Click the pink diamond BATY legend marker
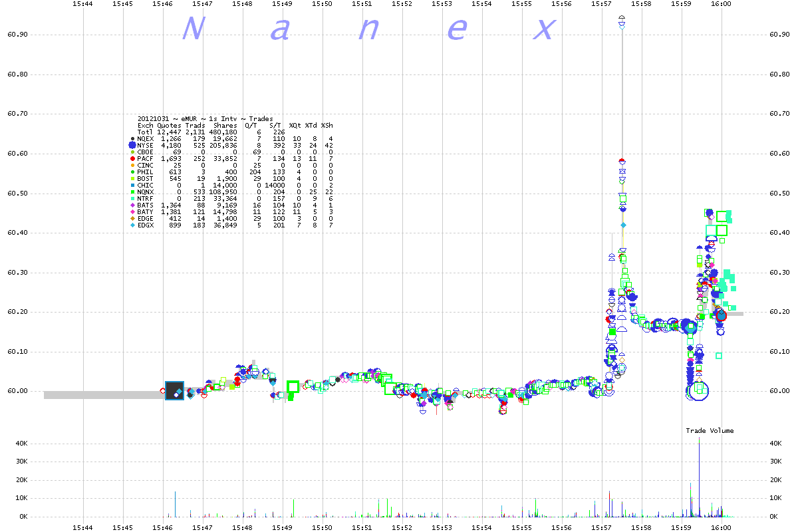 point(132,211)
